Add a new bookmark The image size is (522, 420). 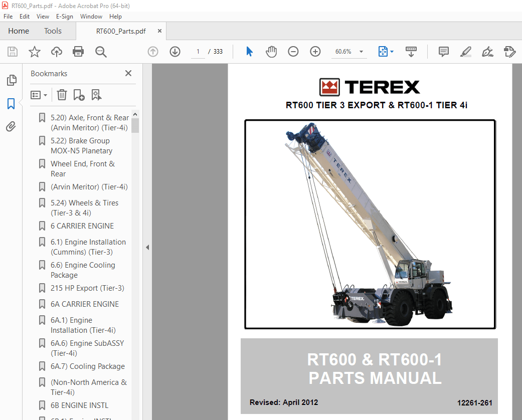[x=79, y=95]
